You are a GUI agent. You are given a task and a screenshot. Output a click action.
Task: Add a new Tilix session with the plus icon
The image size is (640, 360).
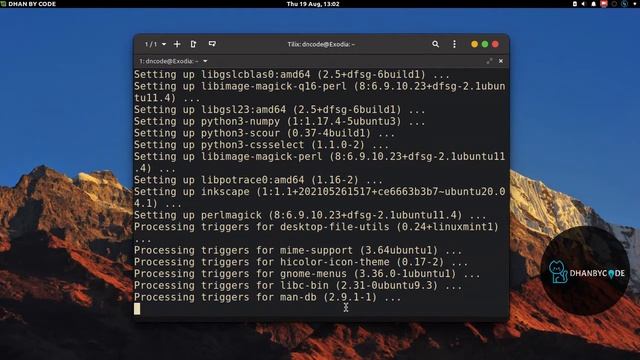177,44
